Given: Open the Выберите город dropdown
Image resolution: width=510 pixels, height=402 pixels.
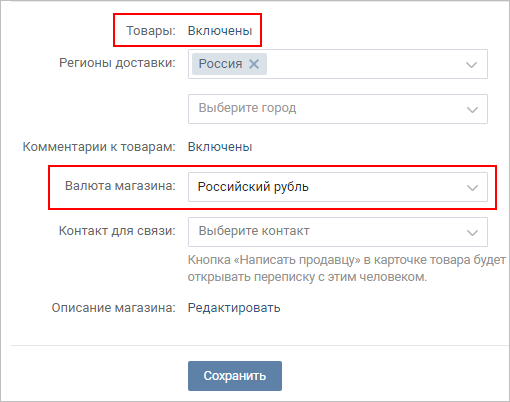Looking at the screenshot, I should 338,109.
